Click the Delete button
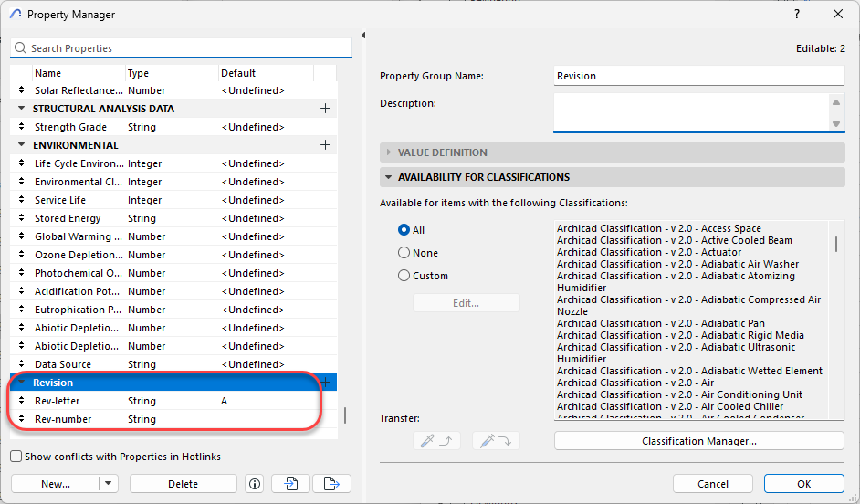The width and height of the screenshot is (860, 504). 184,484
